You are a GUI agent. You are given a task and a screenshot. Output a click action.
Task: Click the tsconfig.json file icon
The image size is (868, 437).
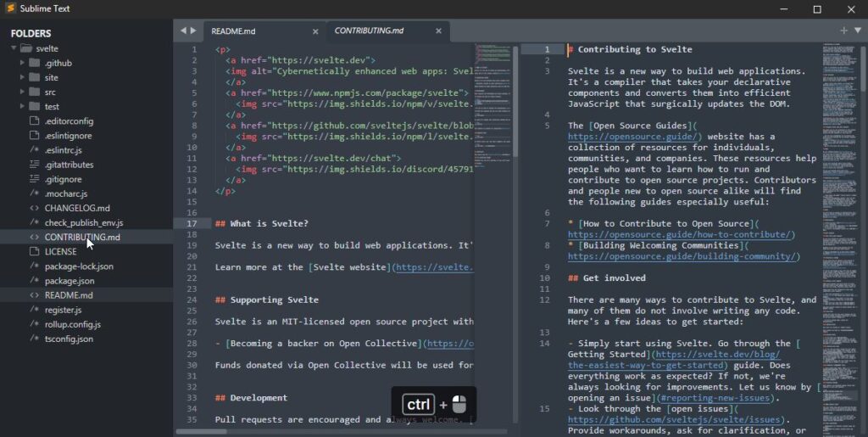pos(34,339)
